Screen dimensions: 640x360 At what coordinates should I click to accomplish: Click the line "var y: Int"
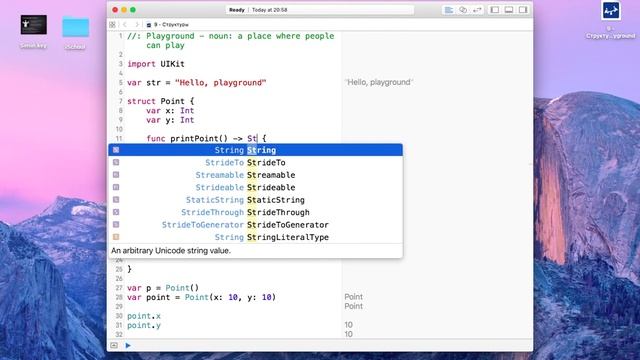click(170, 120)
